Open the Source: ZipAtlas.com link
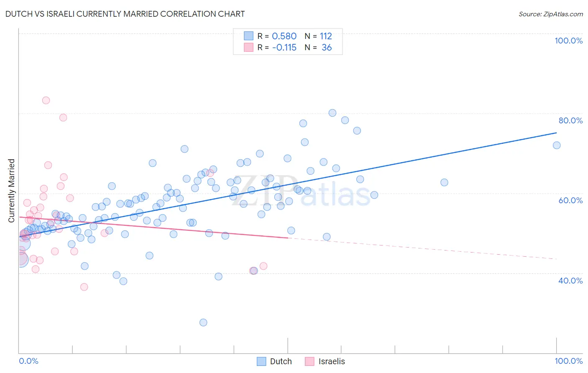 [x=551, y=14]
